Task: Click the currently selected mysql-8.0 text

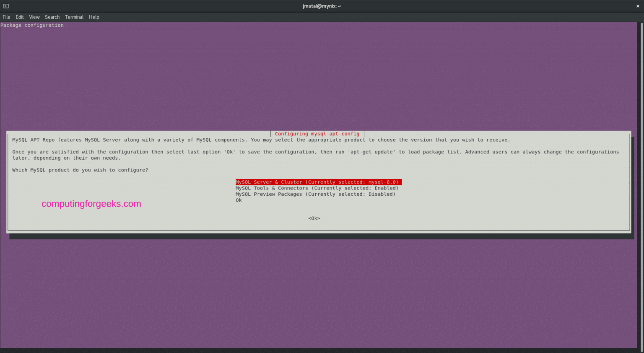Action: [x=382, y=182]
